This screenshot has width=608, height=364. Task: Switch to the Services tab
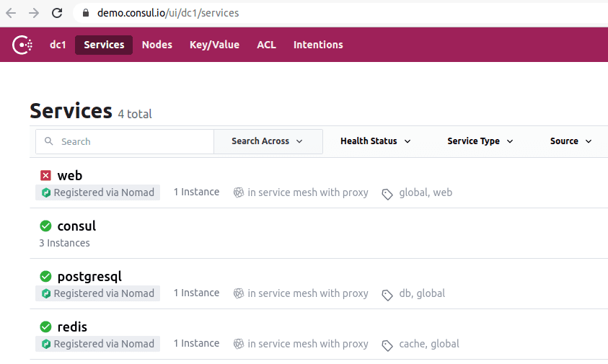point(104,45)
